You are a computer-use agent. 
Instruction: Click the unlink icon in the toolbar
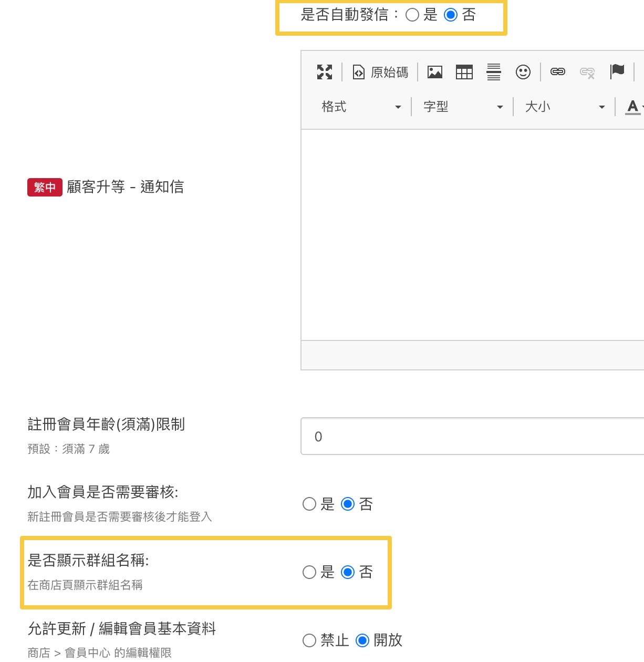587,72
